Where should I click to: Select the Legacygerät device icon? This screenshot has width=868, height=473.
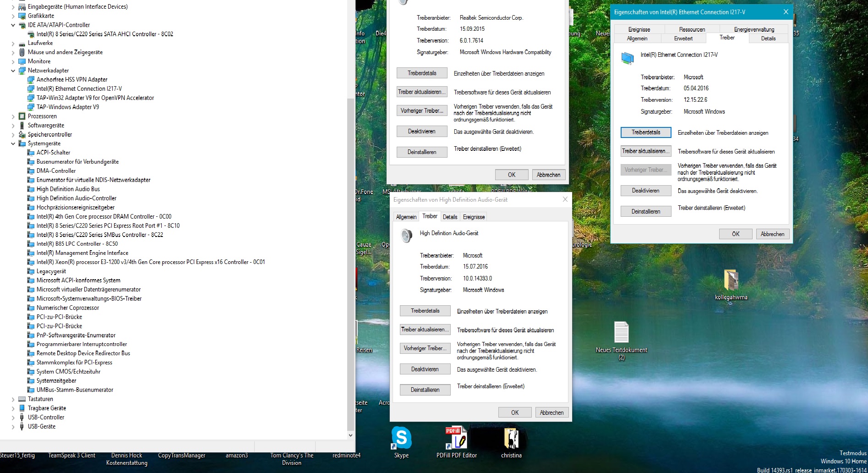[31, 271]
